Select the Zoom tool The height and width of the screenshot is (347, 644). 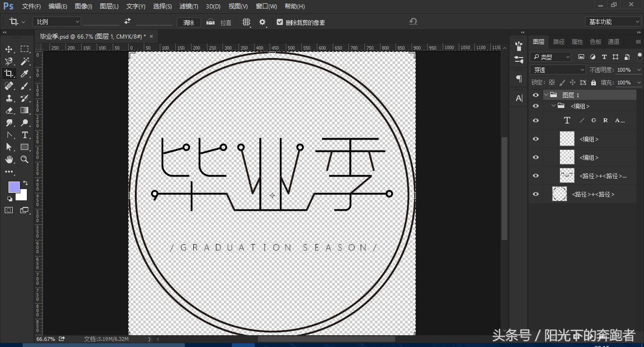(25, 159)
